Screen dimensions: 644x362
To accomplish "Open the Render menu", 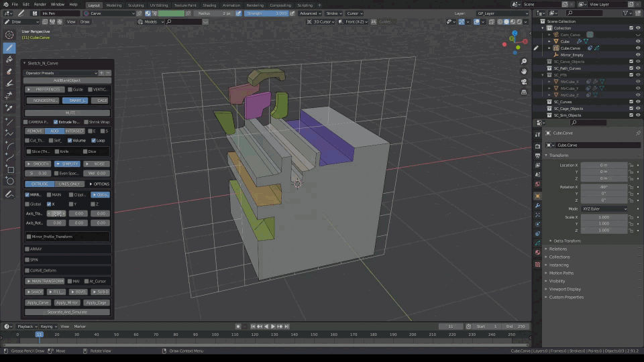I will 40,5.
